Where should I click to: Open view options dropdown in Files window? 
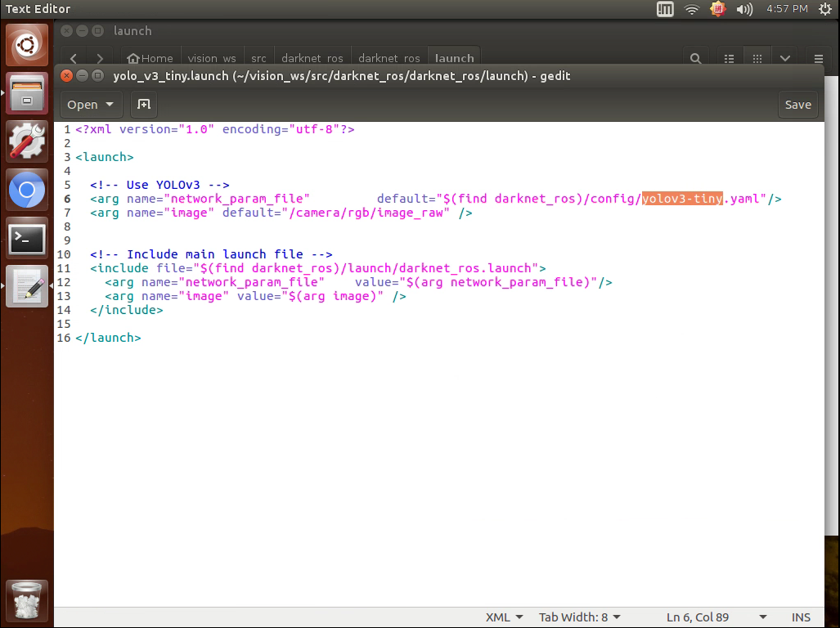tap(785, 58)
